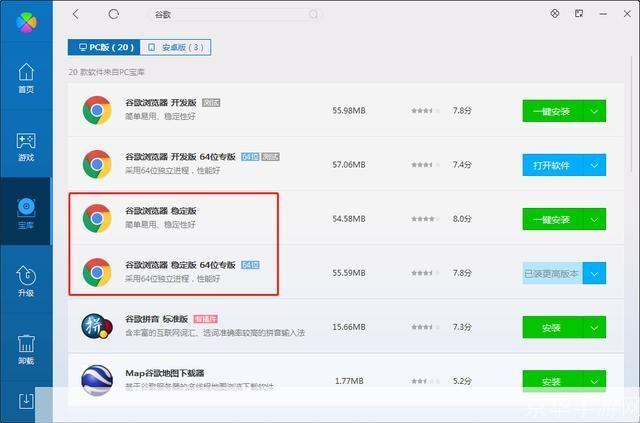Click the 57.06MB size text
The image size is (640, 423).
[x=349, y=165]
